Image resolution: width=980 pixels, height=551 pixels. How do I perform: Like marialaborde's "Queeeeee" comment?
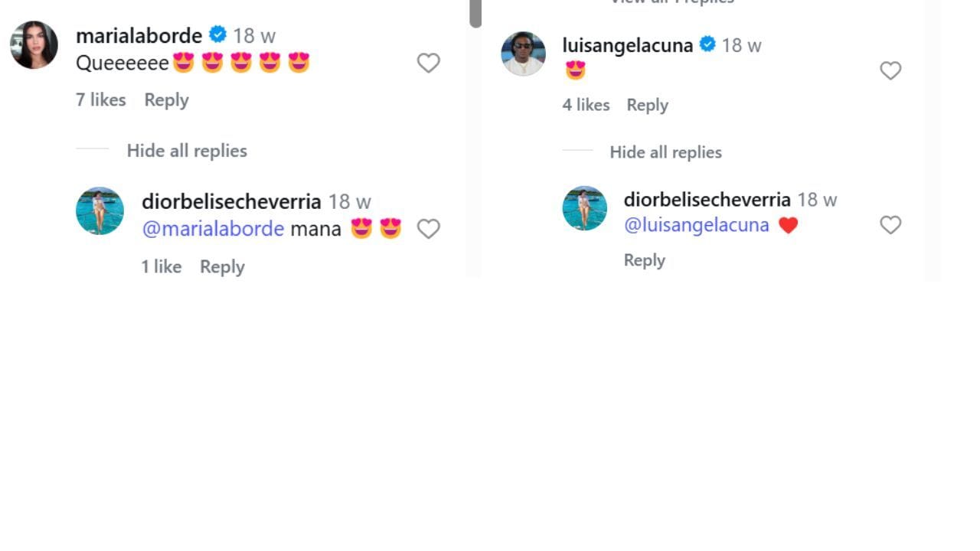(428, 63)
